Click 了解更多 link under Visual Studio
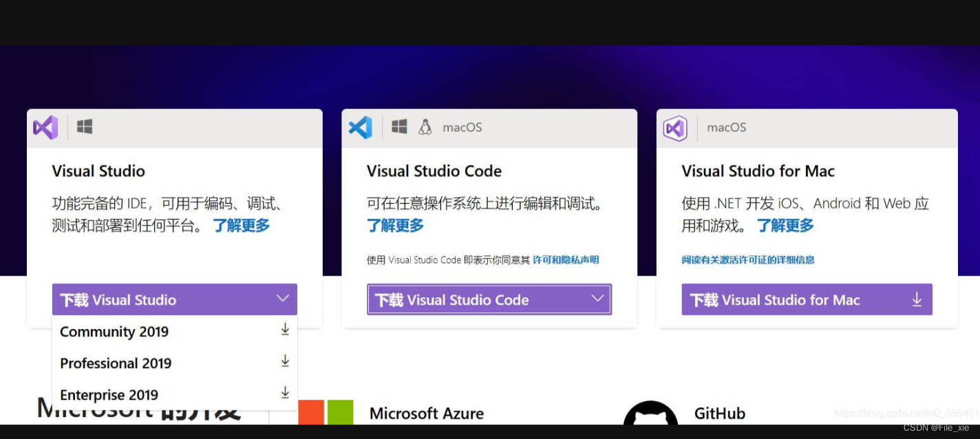The width and height of the screenshot is (980, 439). pyautogui.click(x=241, y=225)
